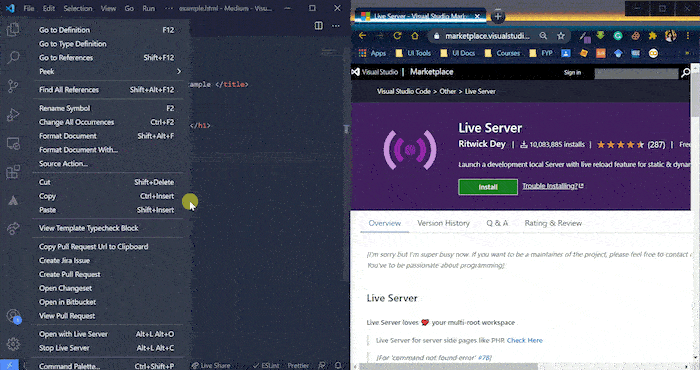This screenshot has height=370, width=700.
Task: Open the #78 issue link
Action: [x=484, y=358]
